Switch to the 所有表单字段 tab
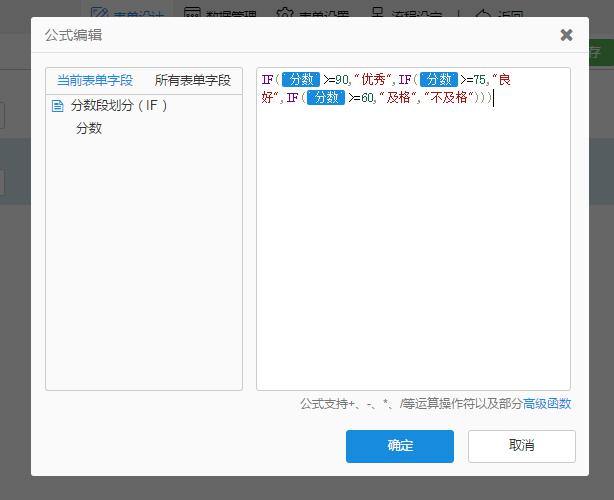 tap(193, 81)
